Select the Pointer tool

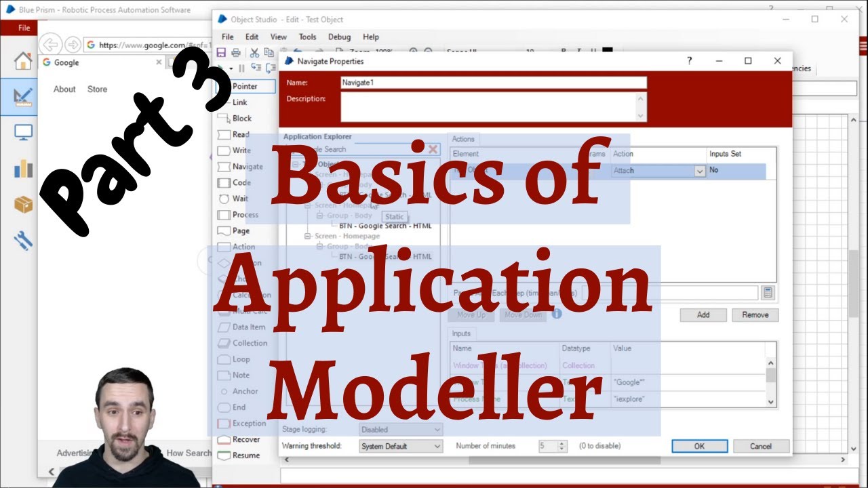(x=245, y=86)
